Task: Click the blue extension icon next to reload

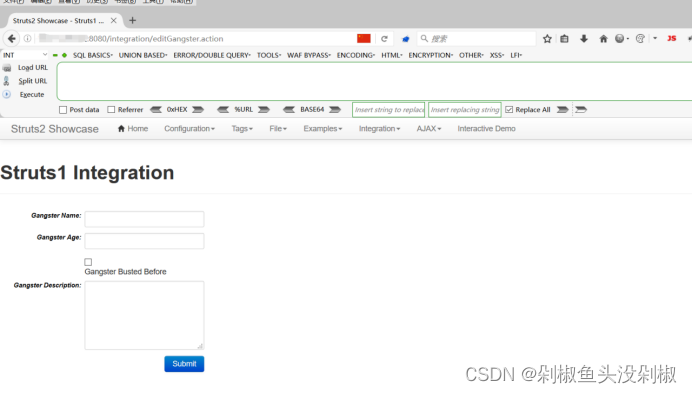Action: [x=406, y=39]
